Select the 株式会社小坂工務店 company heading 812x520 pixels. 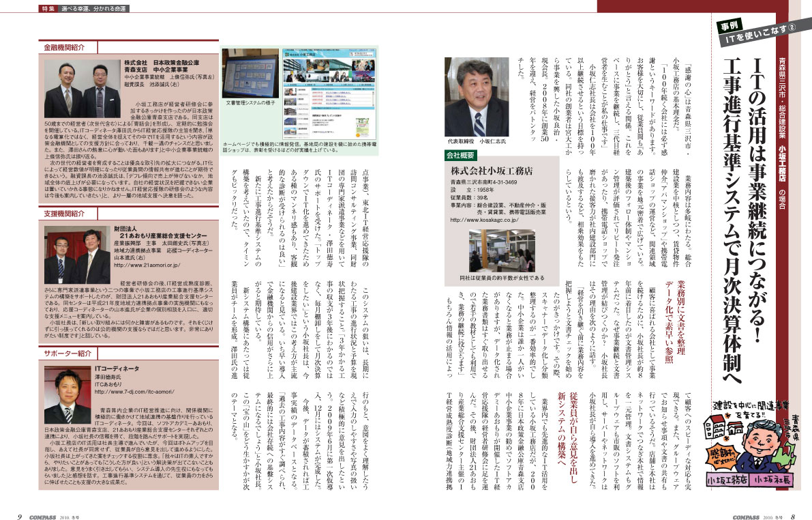(x=492, y=171)
